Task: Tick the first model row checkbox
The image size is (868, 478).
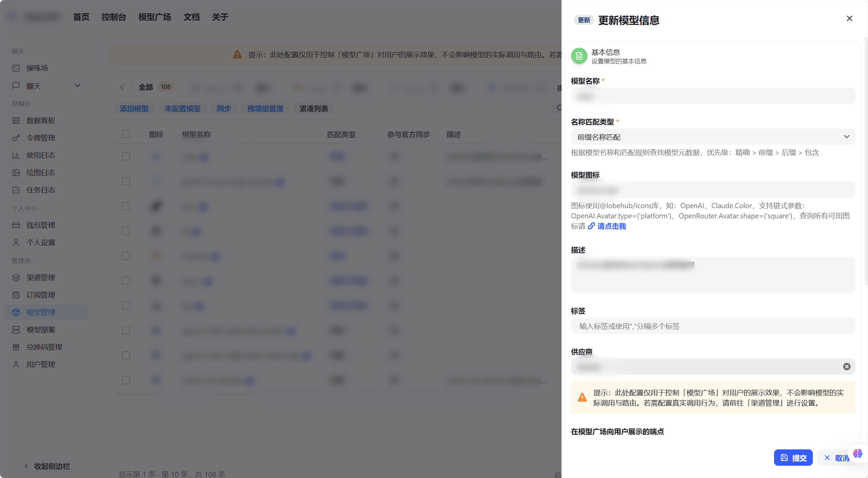Action: [x=125, y=156]
